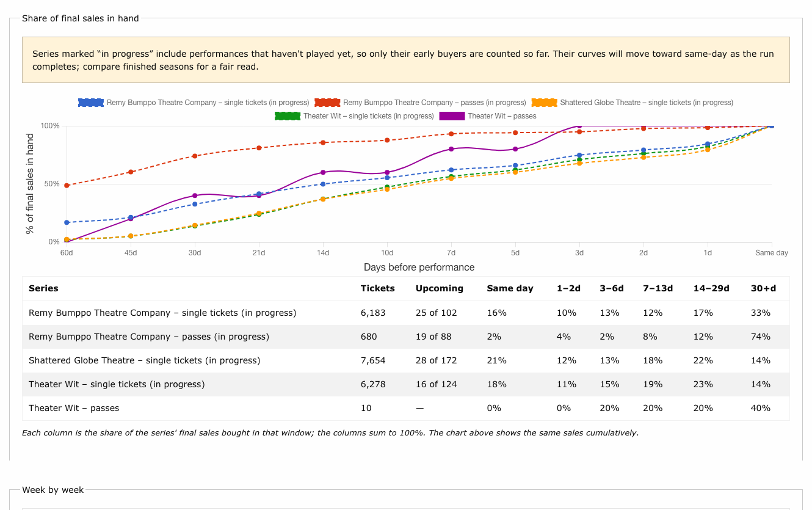Click the 7,654 tickets value
Viewport: 812px width, 510px height.
point(373,360)
